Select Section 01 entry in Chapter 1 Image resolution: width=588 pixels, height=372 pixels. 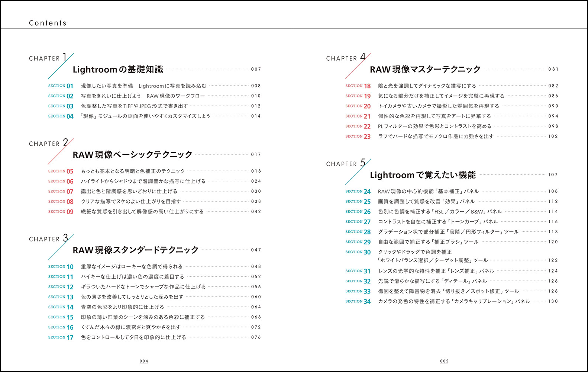[143, 86]
